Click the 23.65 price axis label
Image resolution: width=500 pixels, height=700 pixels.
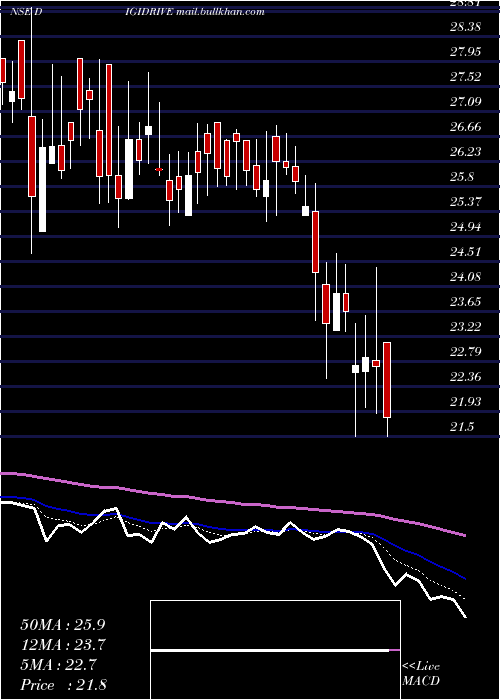click(465, 302)
